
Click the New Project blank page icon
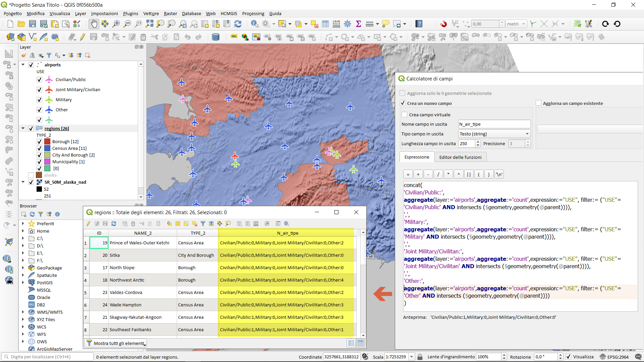click(x=10, y=24)
